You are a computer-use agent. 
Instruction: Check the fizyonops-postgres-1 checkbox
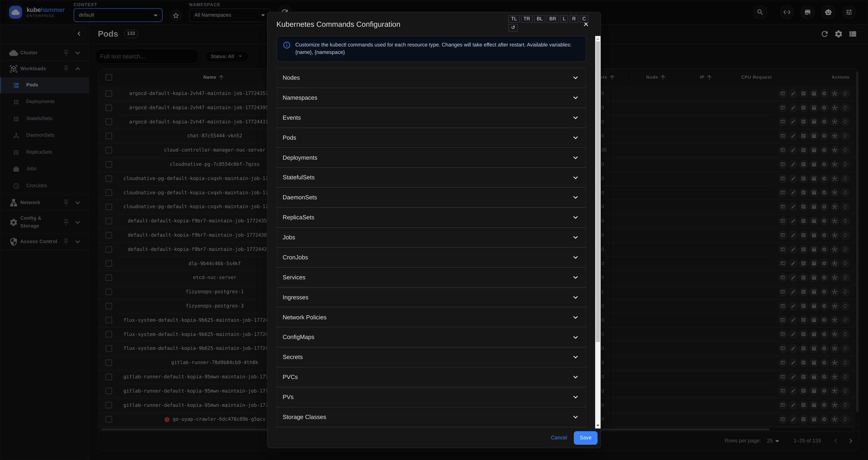tap(109, 292)
